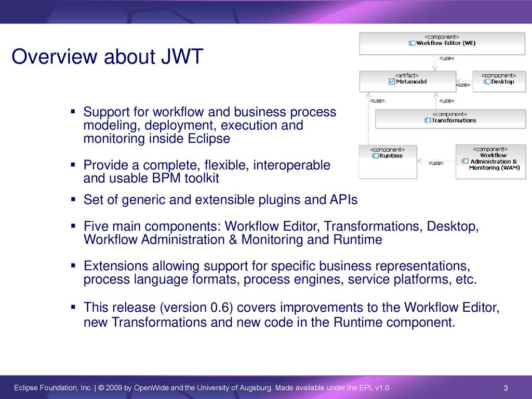Click the slide number 3 in footer
The width and height of the screenshot is (532, 399).
[x=506, y=388]
